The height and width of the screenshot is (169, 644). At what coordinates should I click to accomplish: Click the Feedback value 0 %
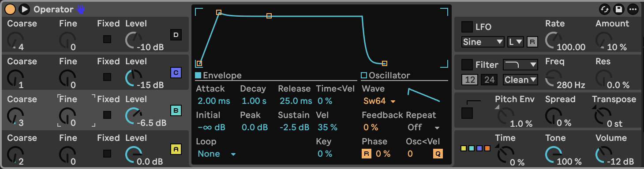[x=371, y=128]
